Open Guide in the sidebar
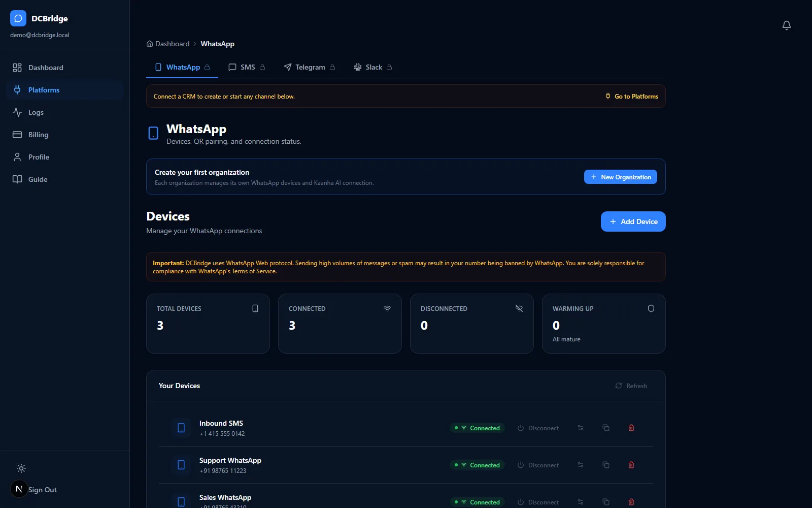This screenshot has width=812, height=508. click(65, 179)
